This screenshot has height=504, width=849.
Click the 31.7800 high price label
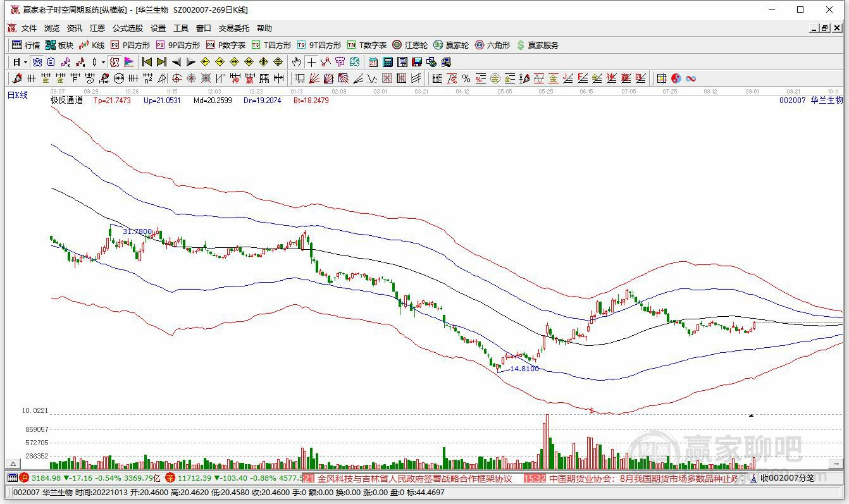point(137,231)
